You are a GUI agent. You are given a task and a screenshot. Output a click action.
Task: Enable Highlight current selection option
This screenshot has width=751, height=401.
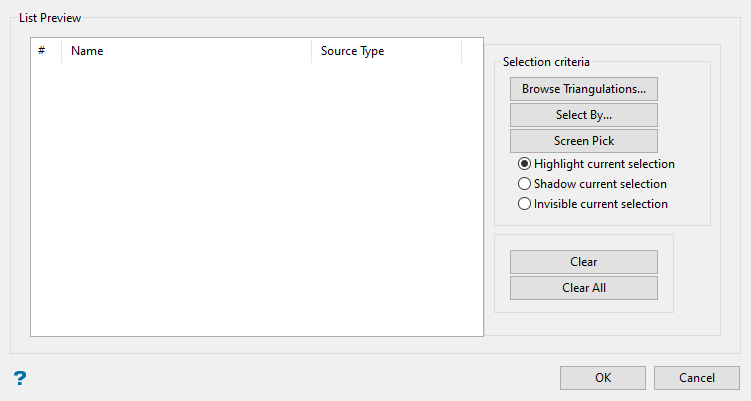[x=524, y=164]
